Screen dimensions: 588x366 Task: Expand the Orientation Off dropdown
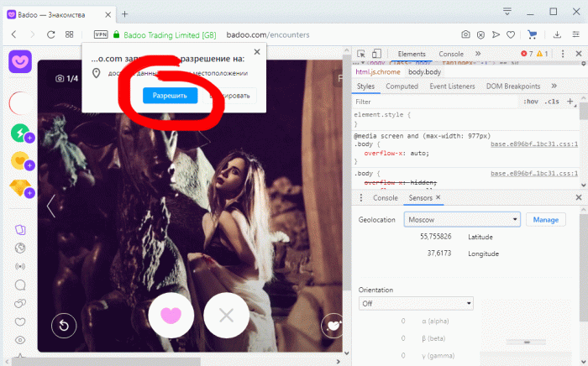tap(416, 303)
